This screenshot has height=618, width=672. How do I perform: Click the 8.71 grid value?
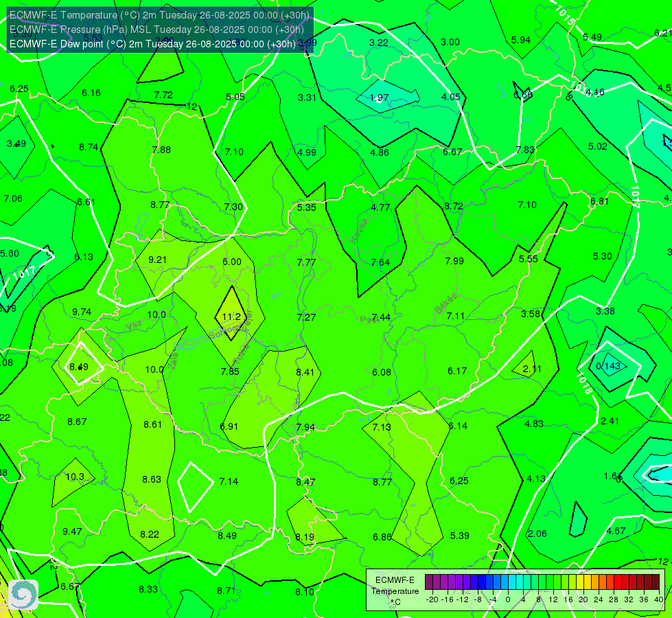pyautogui.click(x=227, y=591)
